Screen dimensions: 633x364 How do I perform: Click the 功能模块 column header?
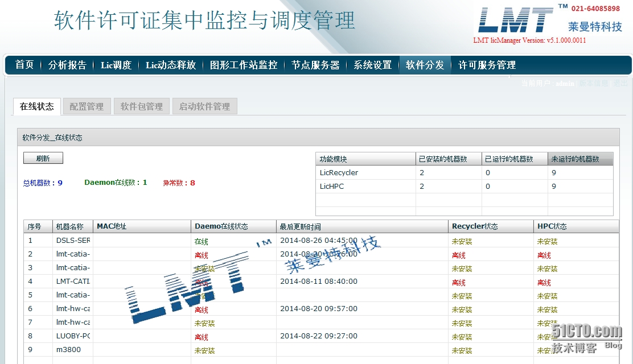[x=365, y=159]
